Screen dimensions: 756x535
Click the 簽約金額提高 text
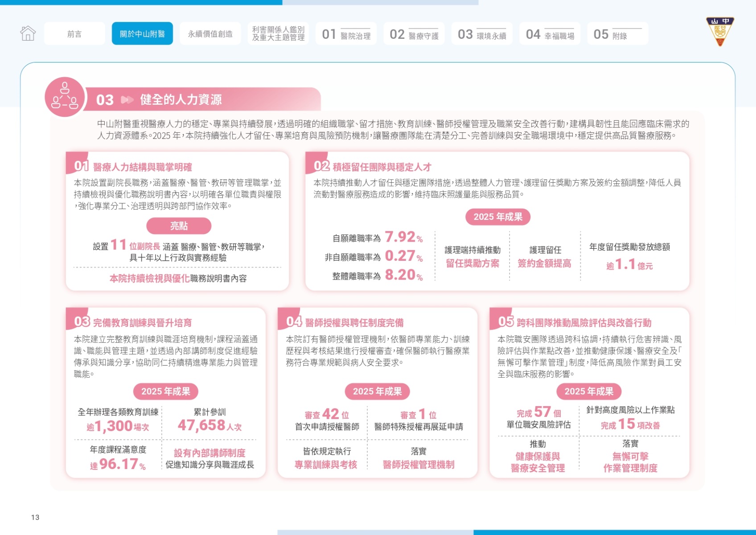pyautogui.click(x=544, y=263)
